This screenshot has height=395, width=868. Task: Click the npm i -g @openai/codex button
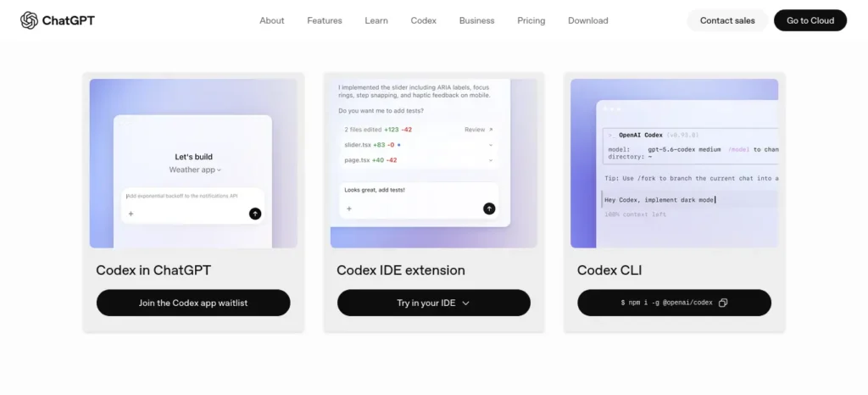pos(674,303)
